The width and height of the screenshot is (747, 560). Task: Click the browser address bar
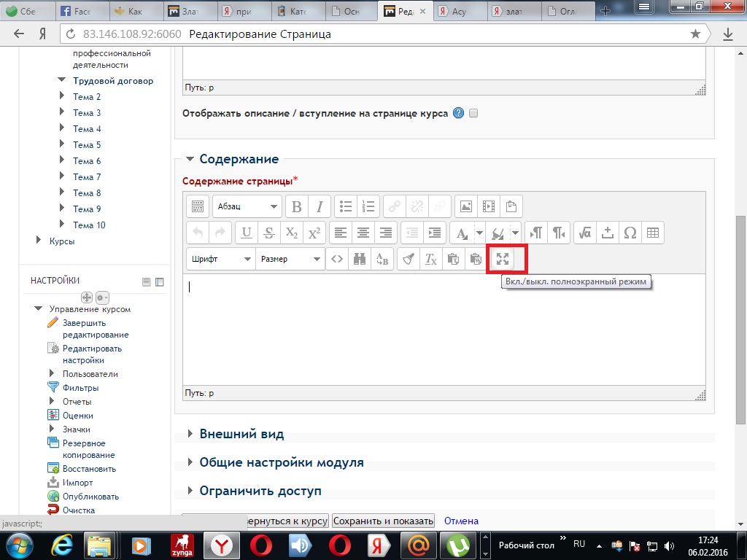(x=385, y=34)
